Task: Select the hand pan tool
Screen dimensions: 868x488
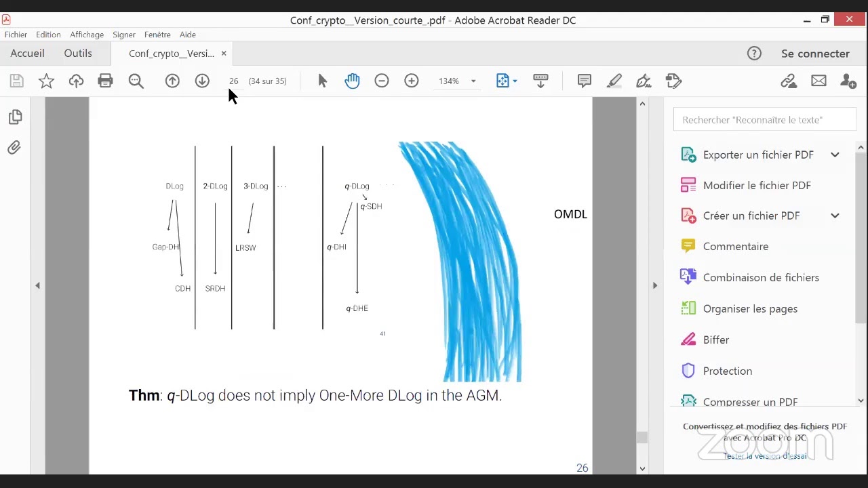Action: (x=352, y=81)
